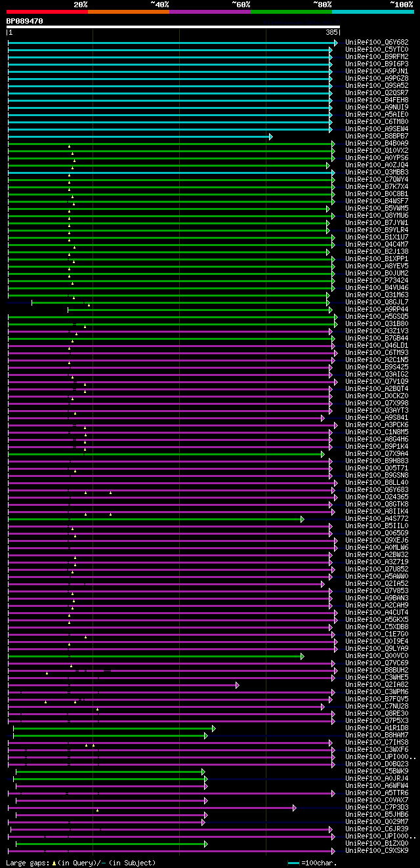Select hit label UniRef100_Q8YMU6
Screen dimensions: 420x868
click(377, 216)
